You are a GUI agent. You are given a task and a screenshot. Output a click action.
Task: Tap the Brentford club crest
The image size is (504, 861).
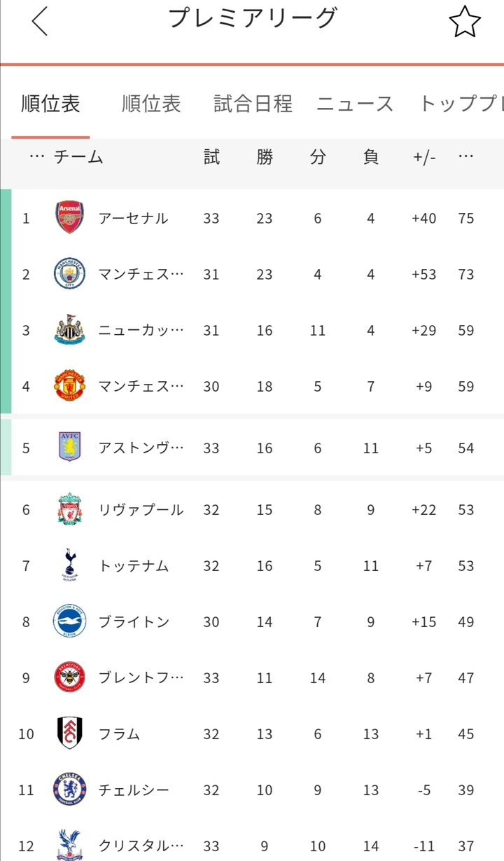pos(70,677)
